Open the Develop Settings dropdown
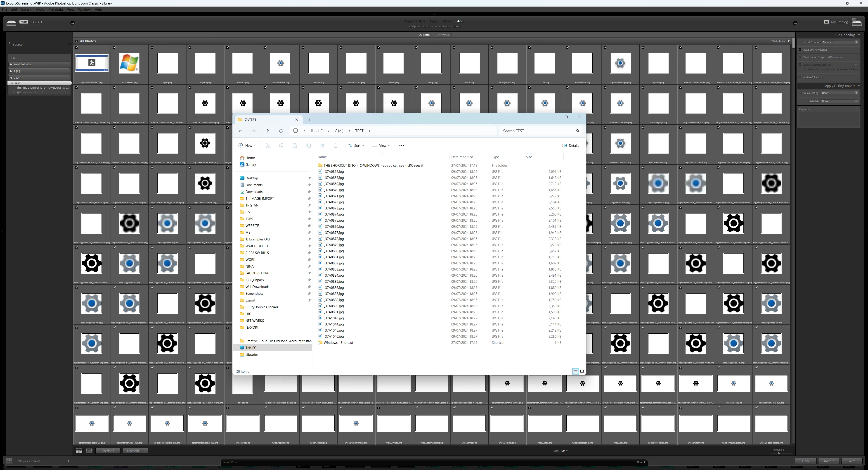This screenshot has width=868, height=470. tap(839, 93)
